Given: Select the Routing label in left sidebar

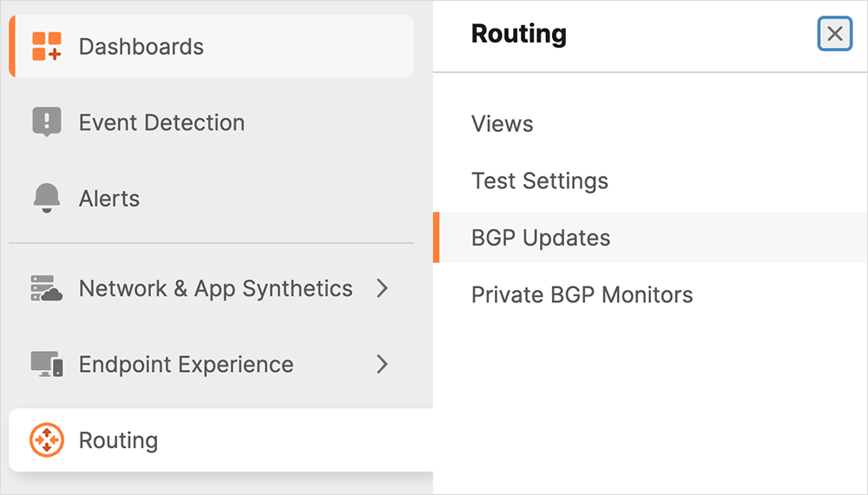Looking at the screenshot, I should coord(118,440).
